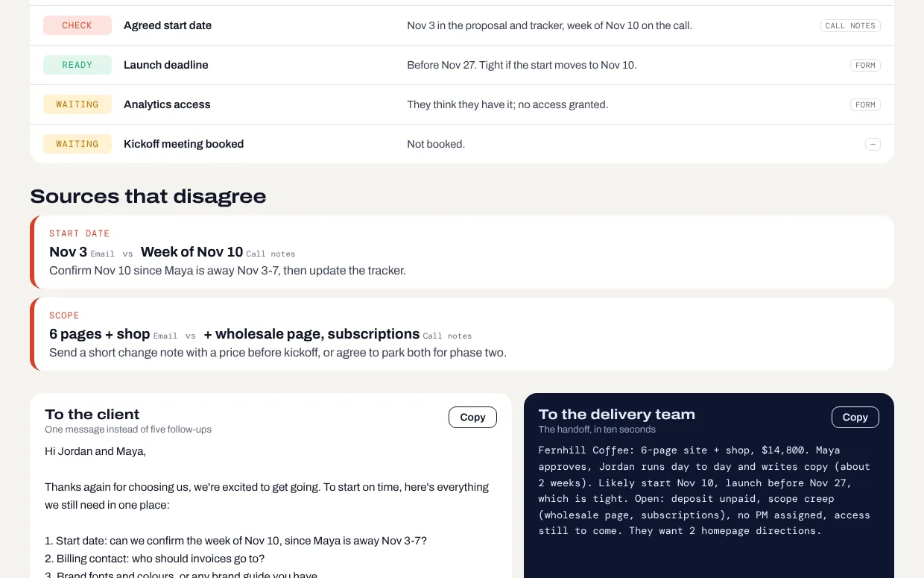Open FORM tag on Launch deadline row
Image resolution: width=924 pixels, height=578 pixels.
pyautogui.click(x=865, y=65)
